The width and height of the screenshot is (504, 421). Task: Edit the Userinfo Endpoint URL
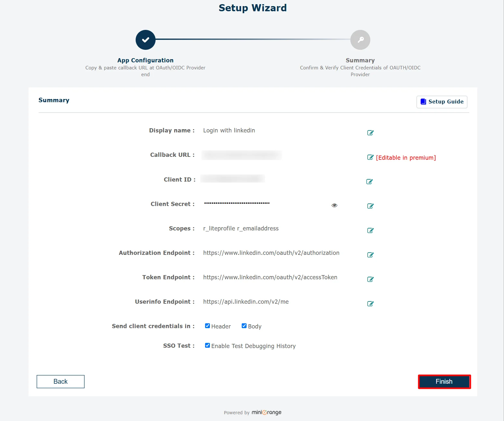coord(370,304)
